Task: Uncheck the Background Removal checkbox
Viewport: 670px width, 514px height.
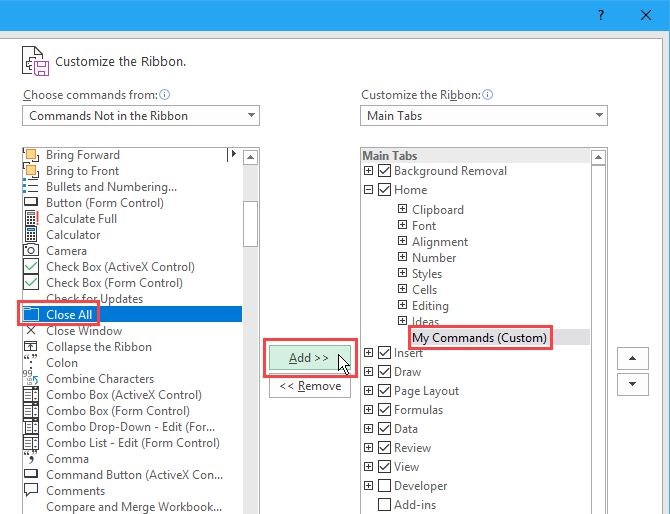Action: (x=384, y=171)
